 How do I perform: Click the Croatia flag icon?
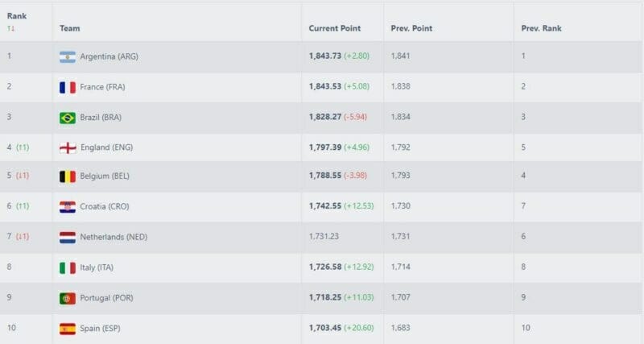[x=68, y=207]
